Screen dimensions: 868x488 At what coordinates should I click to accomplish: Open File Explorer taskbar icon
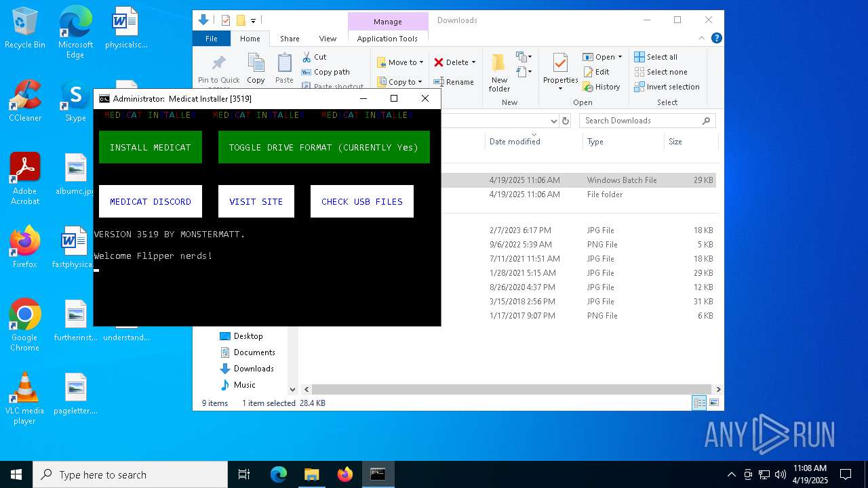(x=312, y=474)
